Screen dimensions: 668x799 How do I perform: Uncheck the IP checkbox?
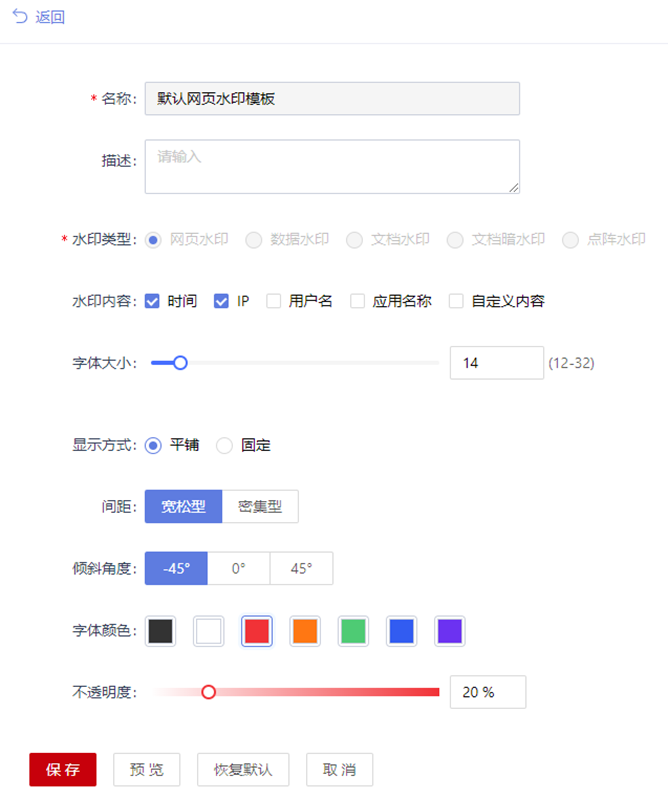(221, 301)
